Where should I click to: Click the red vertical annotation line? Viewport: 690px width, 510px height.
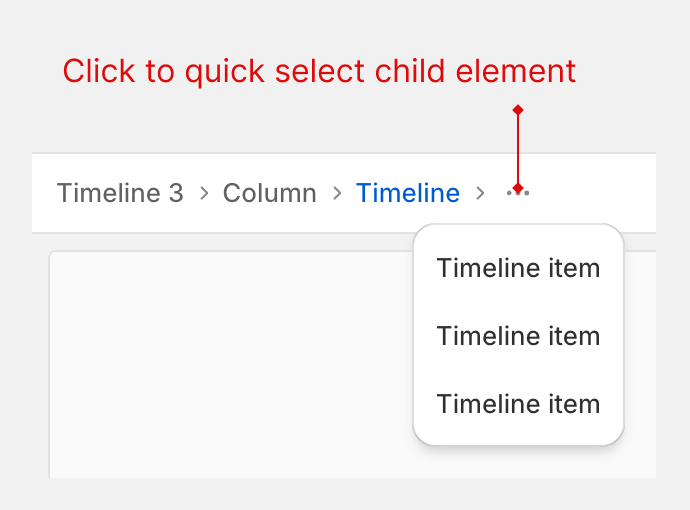coord(517,148)
